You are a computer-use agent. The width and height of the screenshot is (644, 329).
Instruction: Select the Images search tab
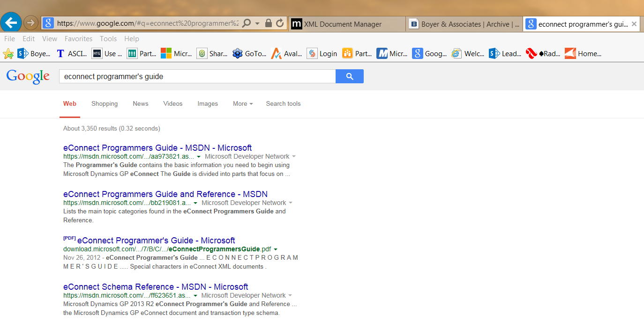tap(208, 104)
